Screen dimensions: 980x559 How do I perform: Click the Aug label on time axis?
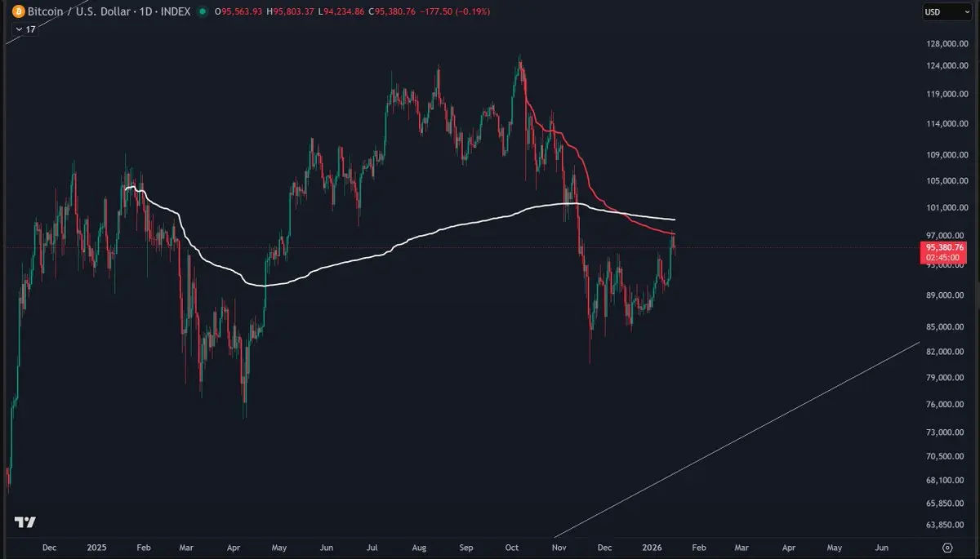pyautogui.click(x=420, y=548)
